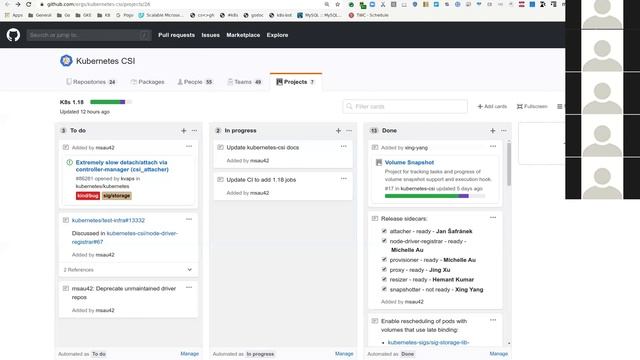Open MySQL bookmark in bookmarks bar
Viewport: 640px width, 360px height.
[319, 15]
